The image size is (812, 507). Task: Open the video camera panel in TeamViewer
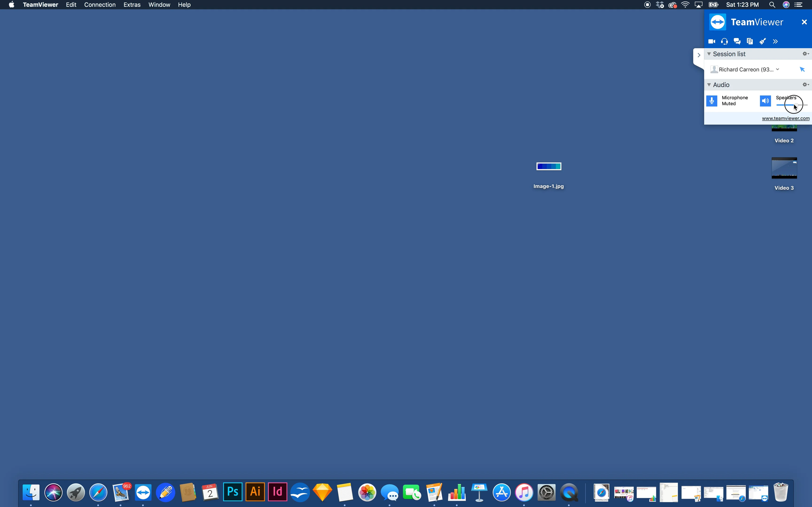[x=711, y=41]
